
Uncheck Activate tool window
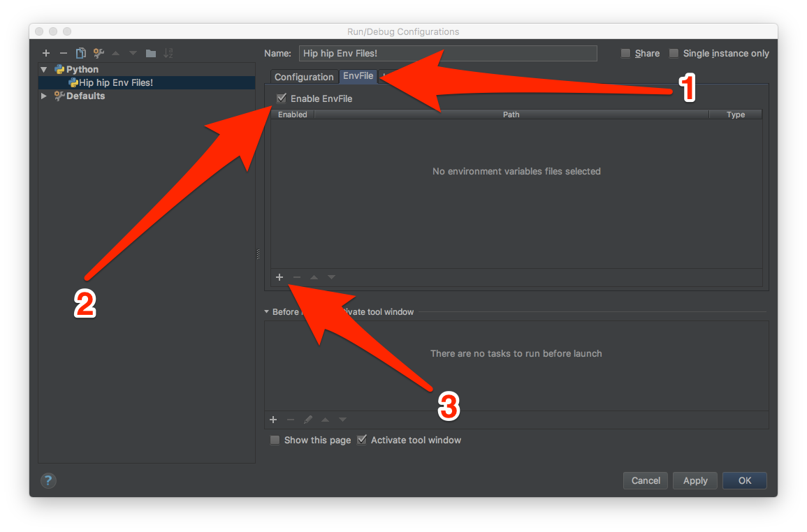pos(362,440)
